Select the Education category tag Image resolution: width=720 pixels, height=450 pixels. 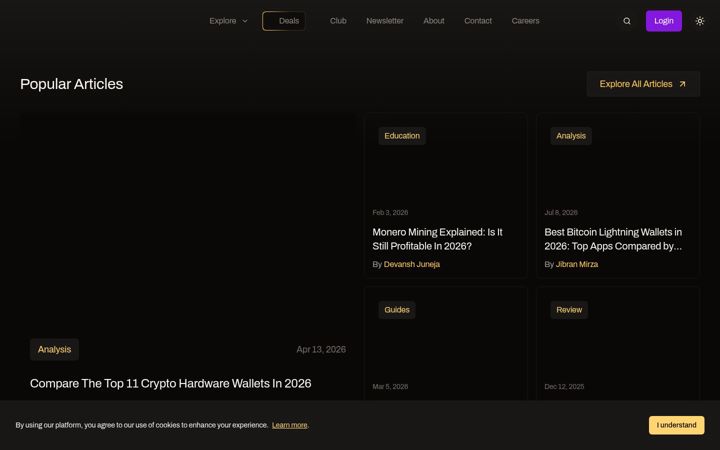(402, 136)
